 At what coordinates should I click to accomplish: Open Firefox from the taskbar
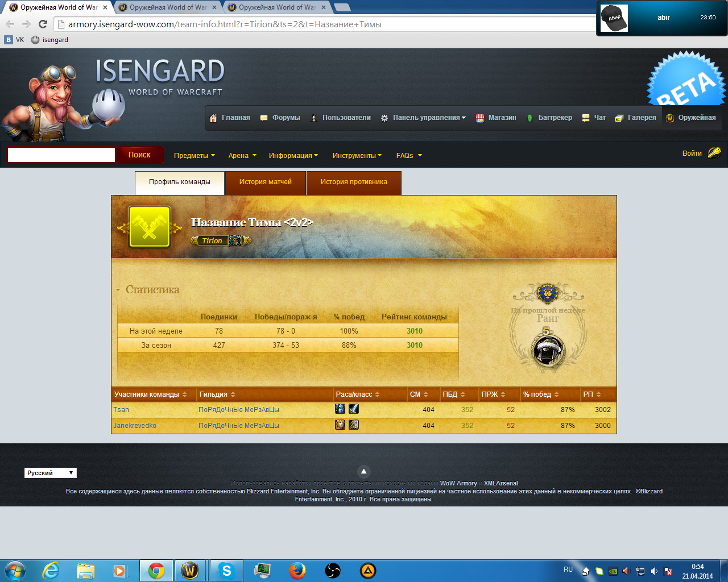point(297,571)
